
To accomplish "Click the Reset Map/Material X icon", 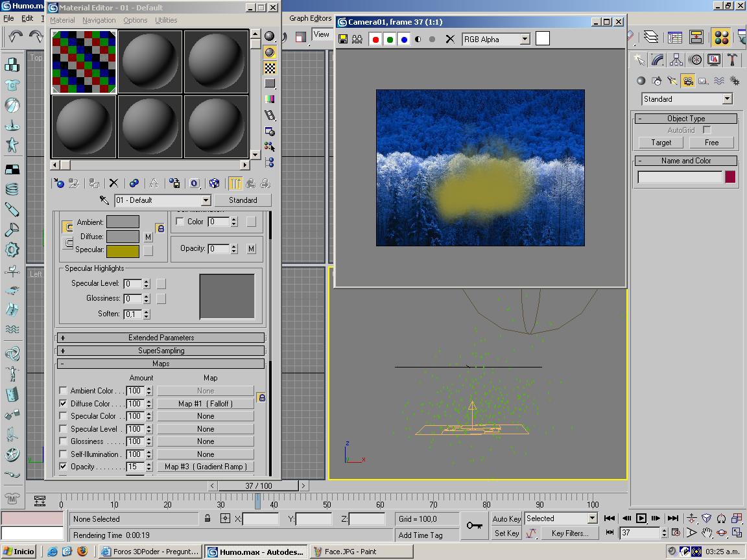I will click(113, 183).
